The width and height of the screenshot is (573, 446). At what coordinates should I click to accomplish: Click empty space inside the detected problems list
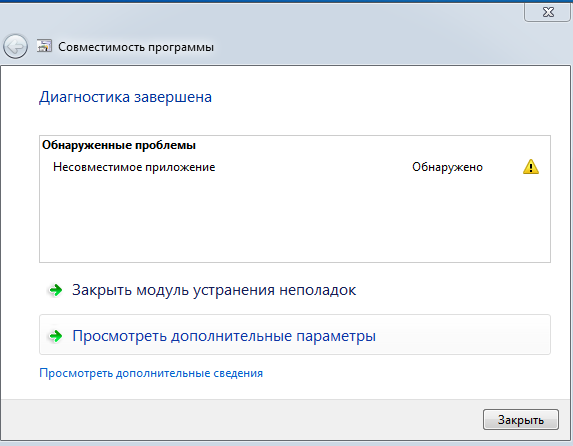pyautogui.click(x=295, y=219)
